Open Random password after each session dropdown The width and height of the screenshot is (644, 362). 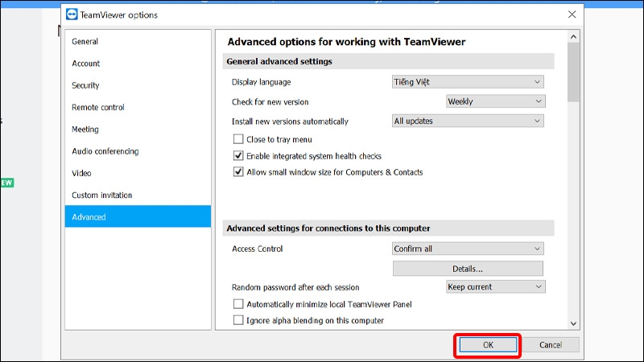click(496, 287)
